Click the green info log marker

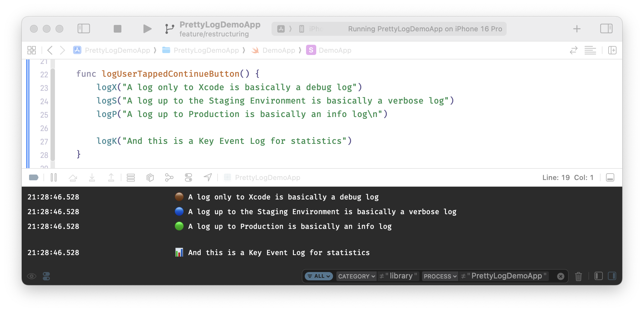[179, 226]
